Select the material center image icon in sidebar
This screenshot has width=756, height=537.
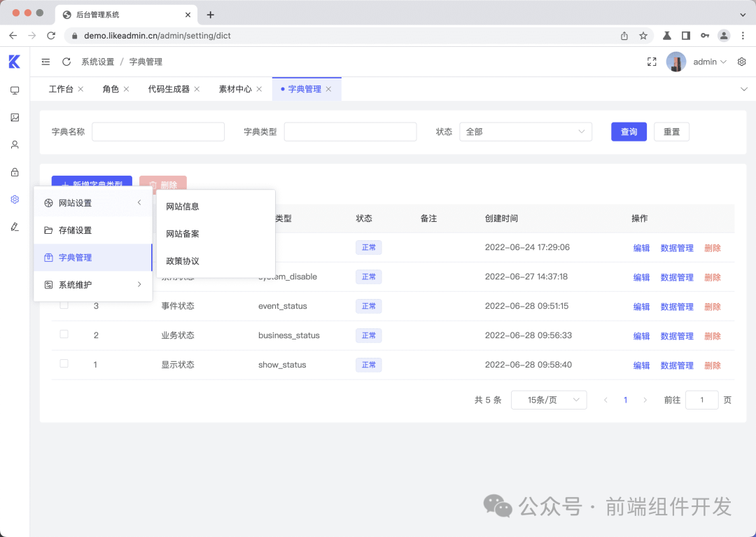click(14, 118)
